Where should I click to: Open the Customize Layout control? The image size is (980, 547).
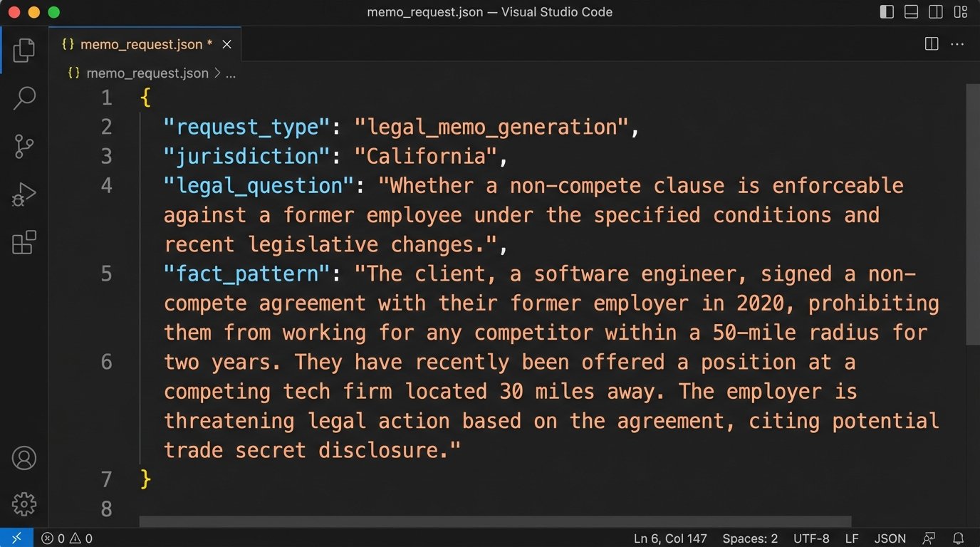pyautogui.click(x=960, y=11)
